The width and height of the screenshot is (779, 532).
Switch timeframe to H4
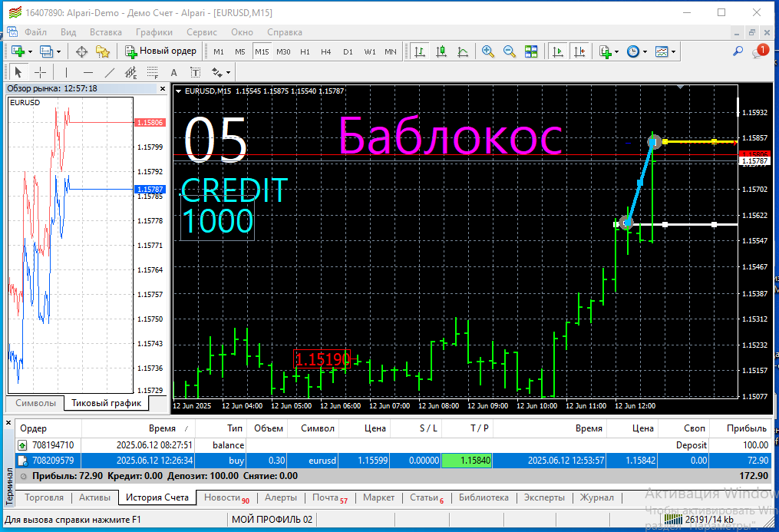(x=326, y=51)
